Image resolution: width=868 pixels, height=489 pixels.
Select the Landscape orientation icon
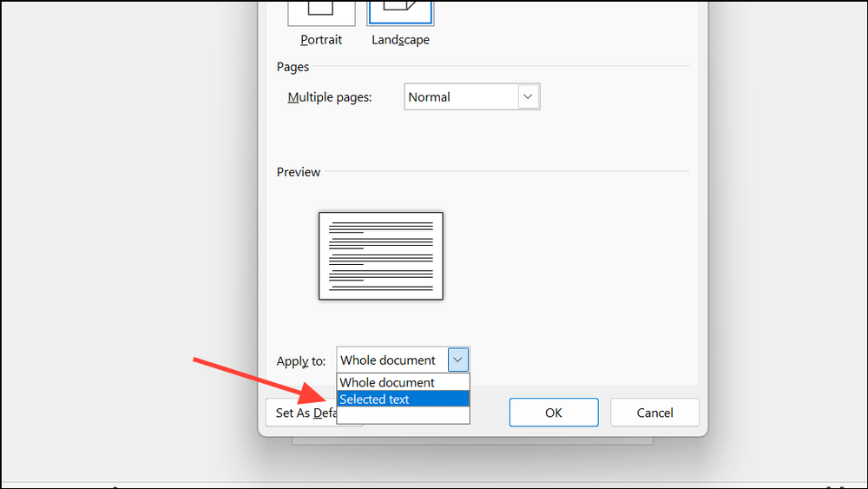point(400,13)
